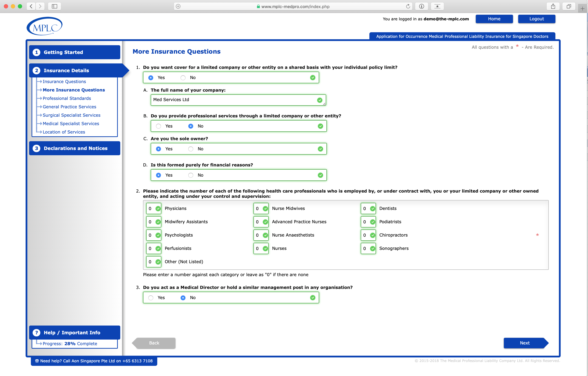Screen dimensions: 588x376
Task: Click the sidebar toggle icon in browser toolbar
Action: (54, 6)
